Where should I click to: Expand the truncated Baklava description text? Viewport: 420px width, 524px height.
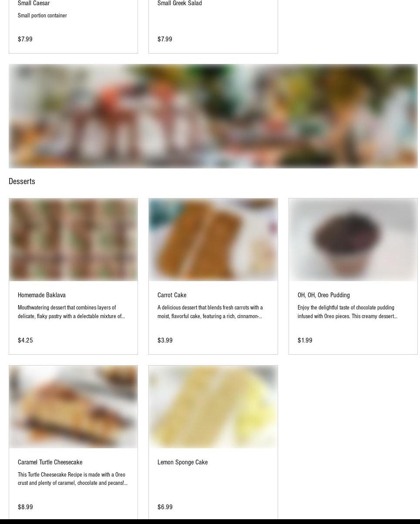point(71,312)
